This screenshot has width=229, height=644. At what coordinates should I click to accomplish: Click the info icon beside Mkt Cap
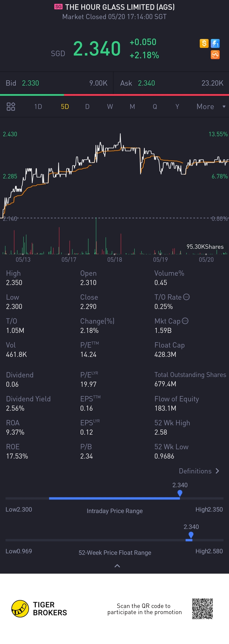pyautogui.click(x=185, y=321)
